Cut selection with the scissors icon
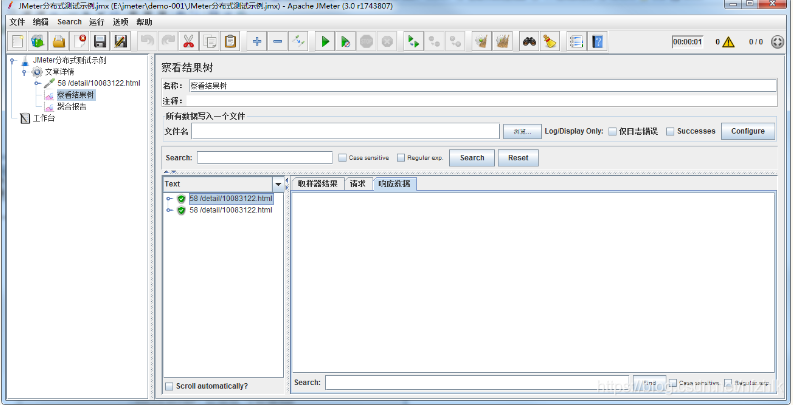The width and height of the screenshot is (793, 405). 189,41
